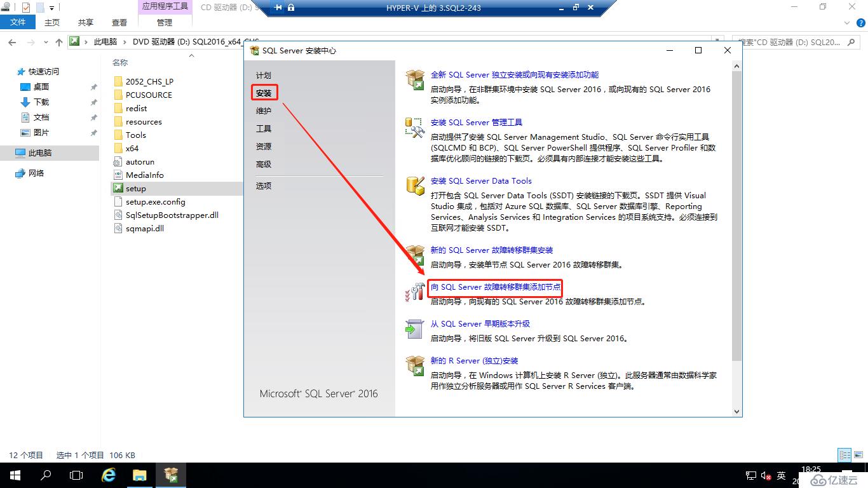Click the 2052_CHS_LP folder
Image resolution: width=868 pixels, height=488 pixels.
[x=149, y=82]
